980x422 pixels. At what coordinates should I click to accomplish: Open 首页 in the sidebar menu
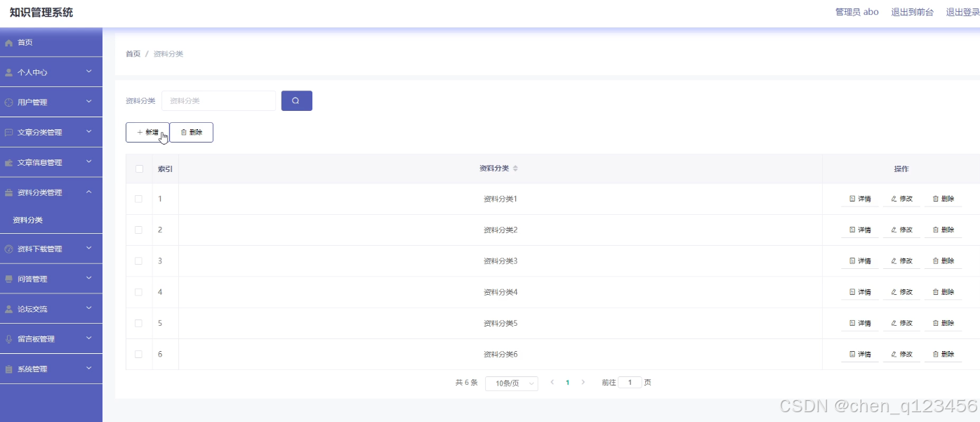click(x=51, y=43)
